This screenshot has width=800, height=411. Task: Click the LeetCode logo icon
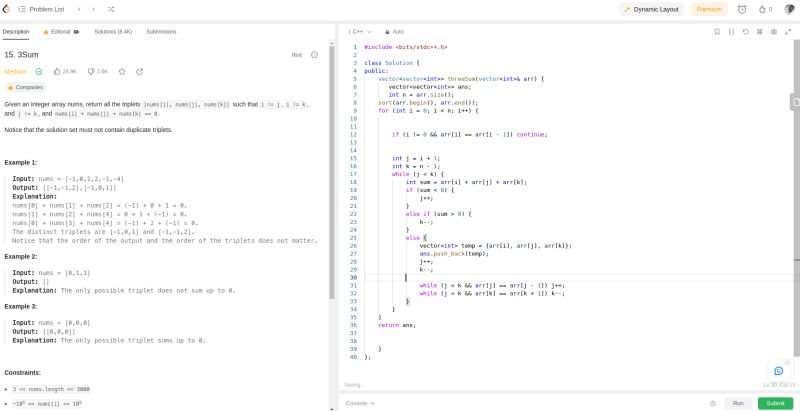coord(6,9)
